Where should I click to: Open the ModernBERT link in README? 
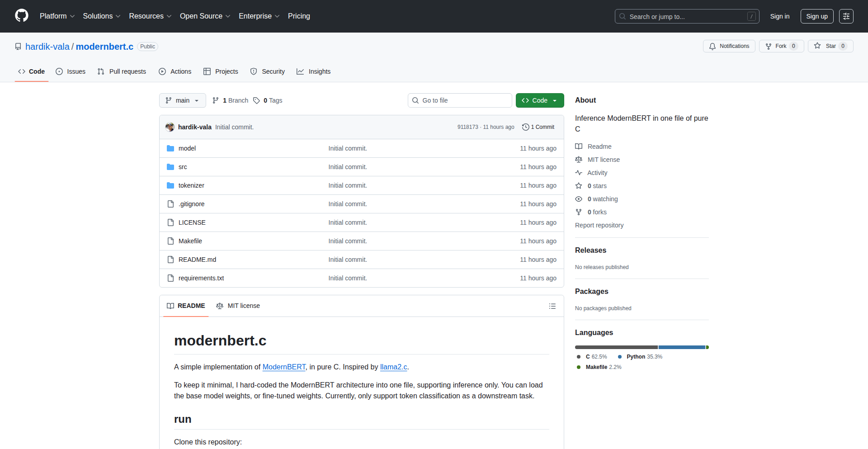pos(284,367)
